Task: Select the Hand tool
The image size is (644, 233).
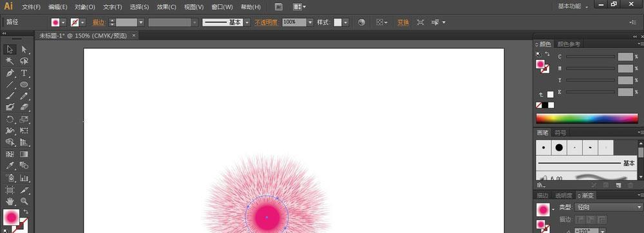Action: point(10,201)
